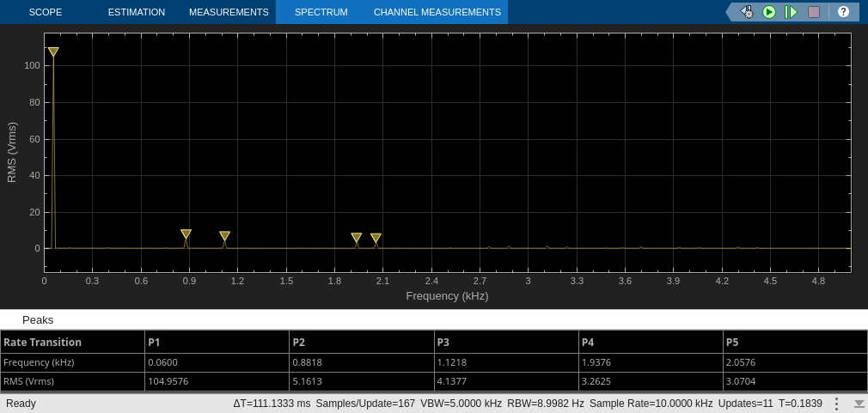This screenshot has height=413, width=868.
Task: Click the Ready status text
Action: click(21, 404)
